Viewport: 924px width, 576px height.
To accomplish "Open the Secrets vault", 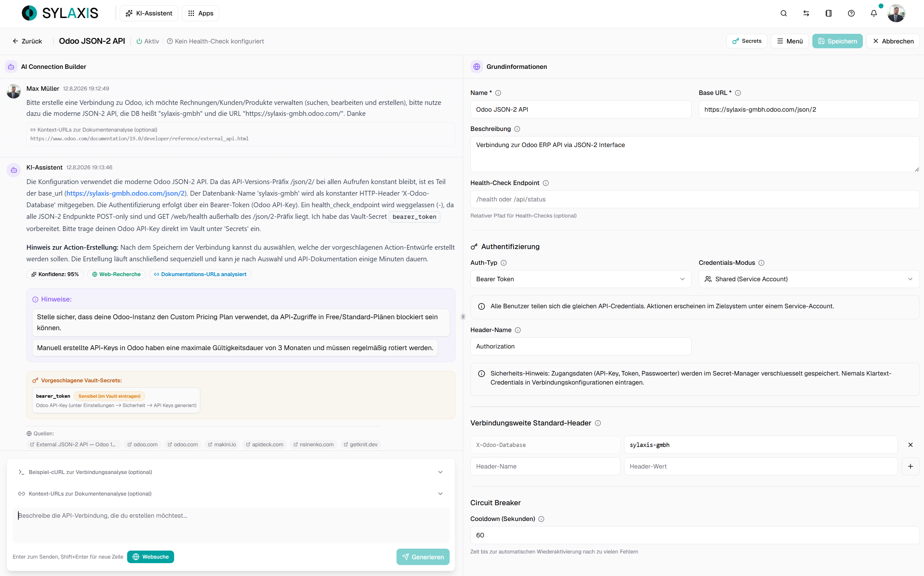I will click(x=747, y=41).
